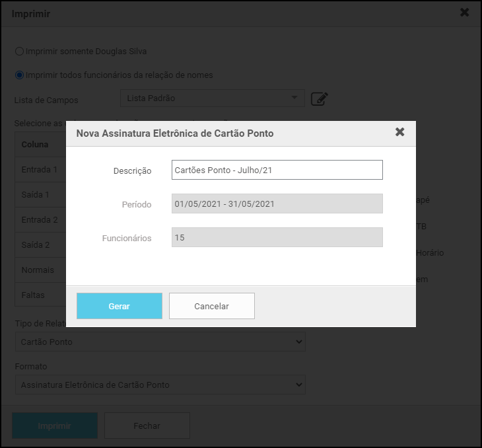This screenshot has height=448, width=482.
Task: Click the Fechar button
Action: point(147,426)
